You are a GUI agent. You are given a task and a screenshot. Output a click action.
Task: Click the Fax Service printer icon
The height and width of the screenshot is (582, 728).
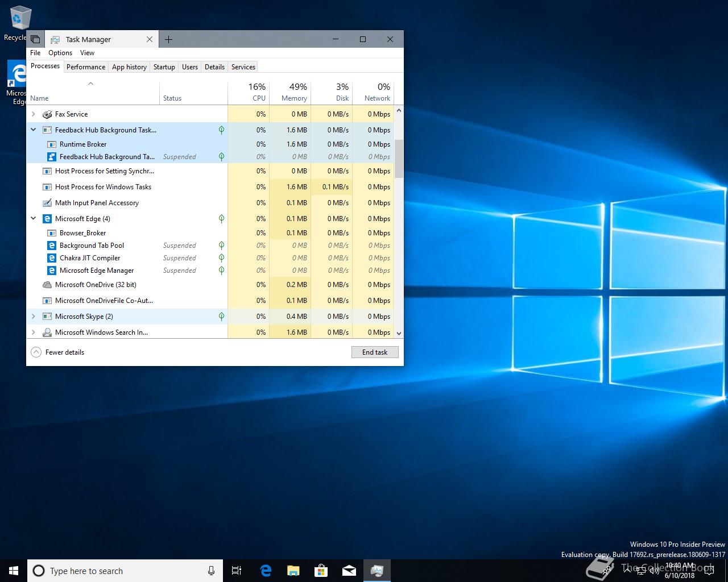point(47,114)
